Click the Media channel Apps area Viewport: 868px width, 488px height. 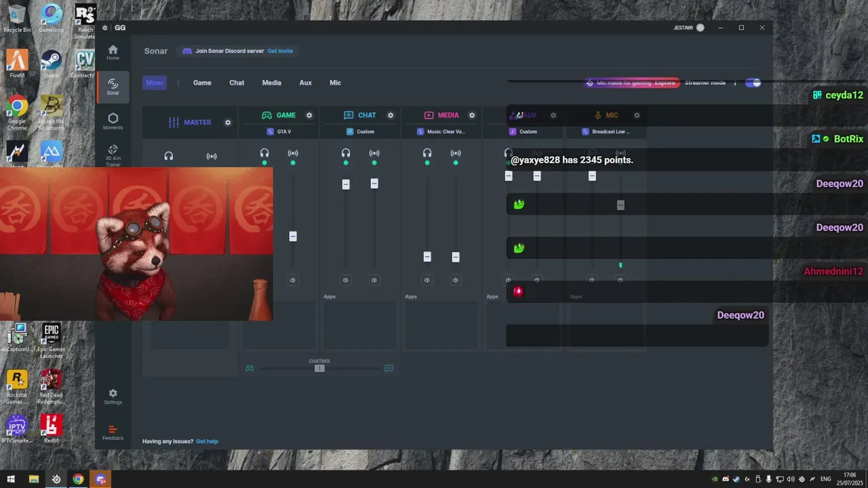point(441,324)
